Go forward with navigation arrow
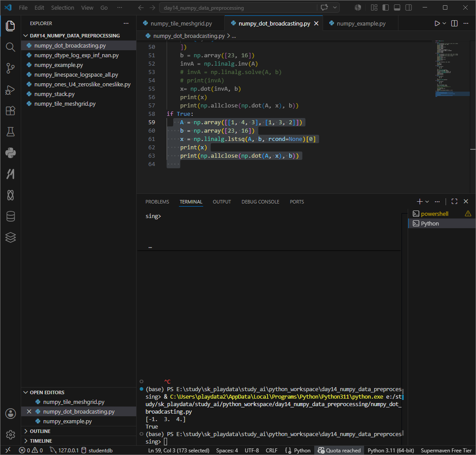Viewport: 476px width, 455px height. 152,8
